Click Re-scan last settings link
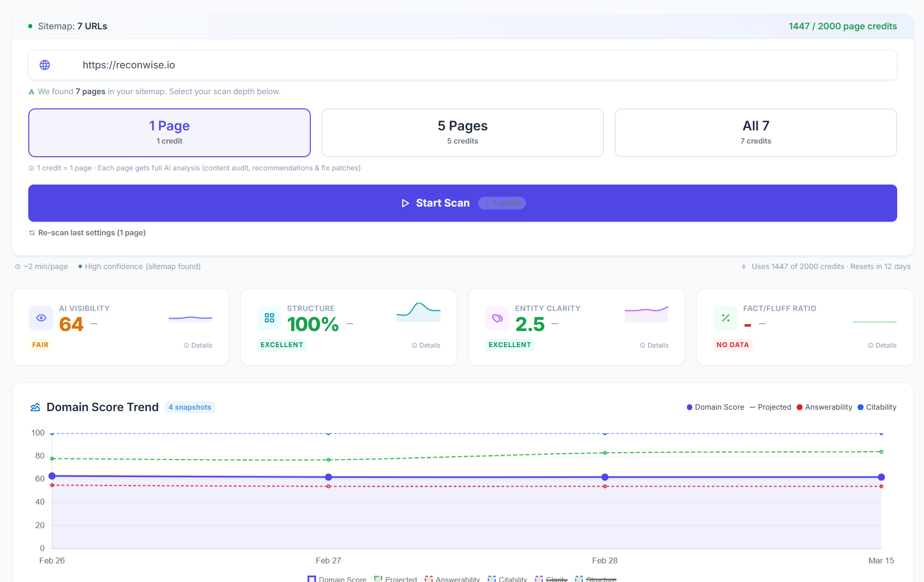924x582 pixels. (92, 233)
